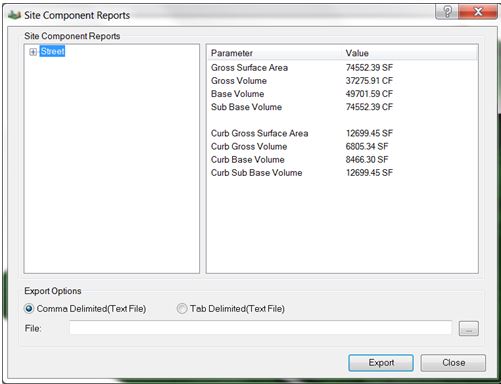Screen dimensions: 501x384
Task: Click the value 12699.45 SF for Curb Gross Surface Area
Action: [369, 133]
